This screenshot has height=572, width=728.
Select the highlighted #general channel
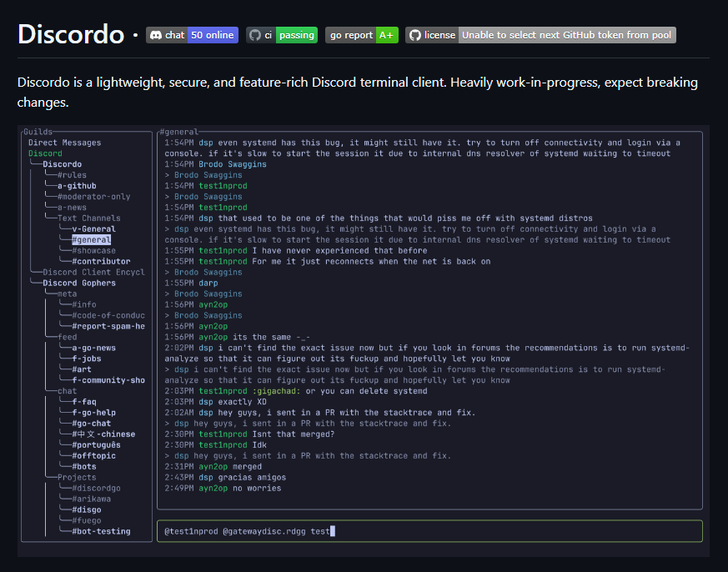92,239
